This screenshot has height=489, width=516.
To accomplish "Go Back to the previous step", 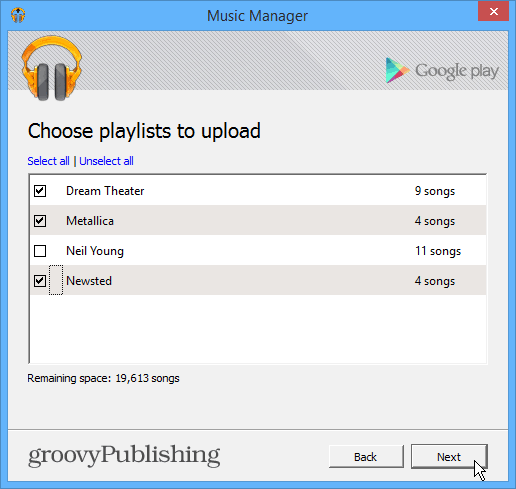I will pyautogui.click(x=366, y=457).
